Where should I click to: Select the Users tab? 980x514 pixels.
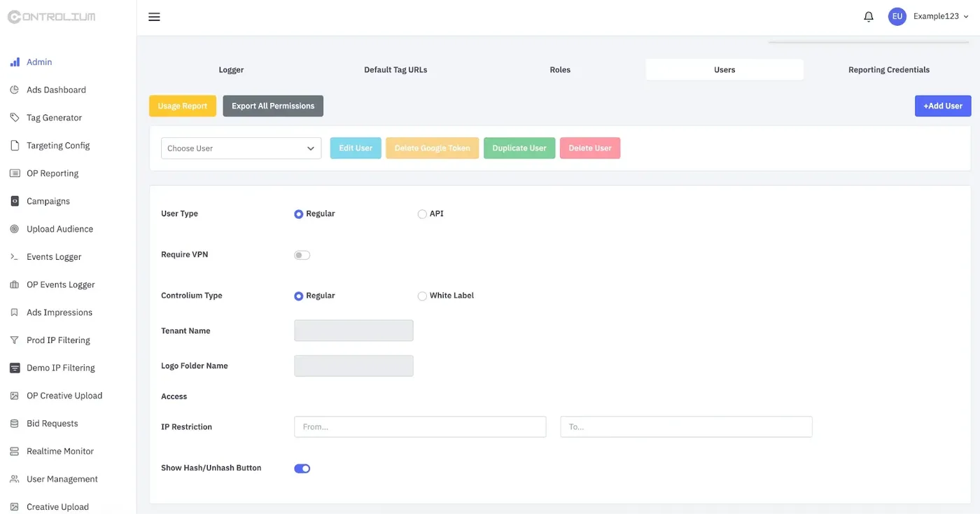click(724, 70)
